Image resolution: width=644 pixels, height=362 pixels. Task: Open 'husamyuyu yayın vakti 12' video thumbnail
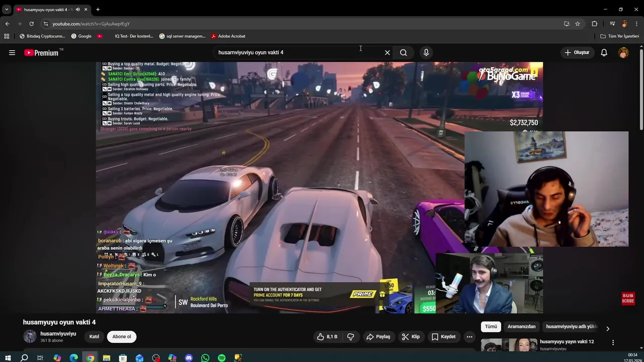509,345
